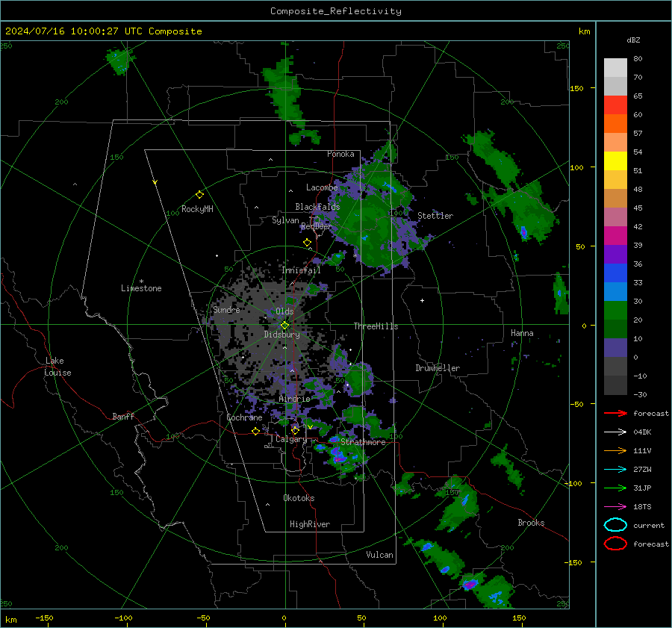This screenshot has width=672, height=628.
Task: Click the yellow radar-site diamond above Didsbury
Action: 285,326
